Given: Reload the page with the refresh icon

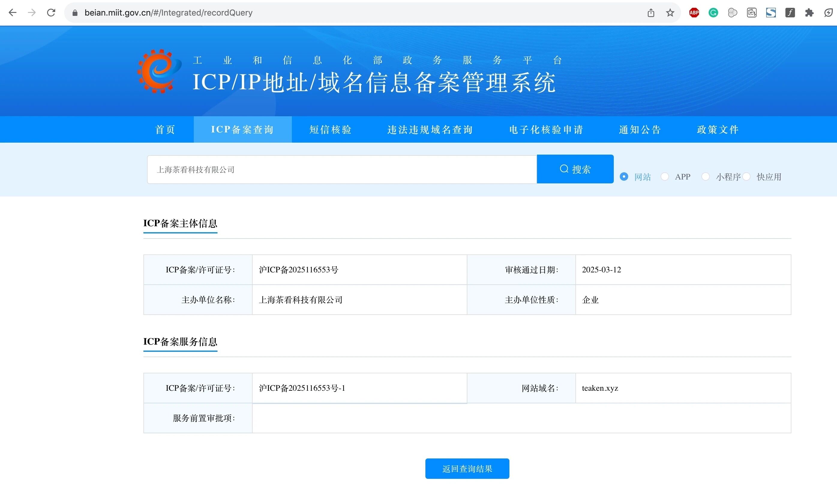Looking at the screenshot, I should [x=51, y=13].
